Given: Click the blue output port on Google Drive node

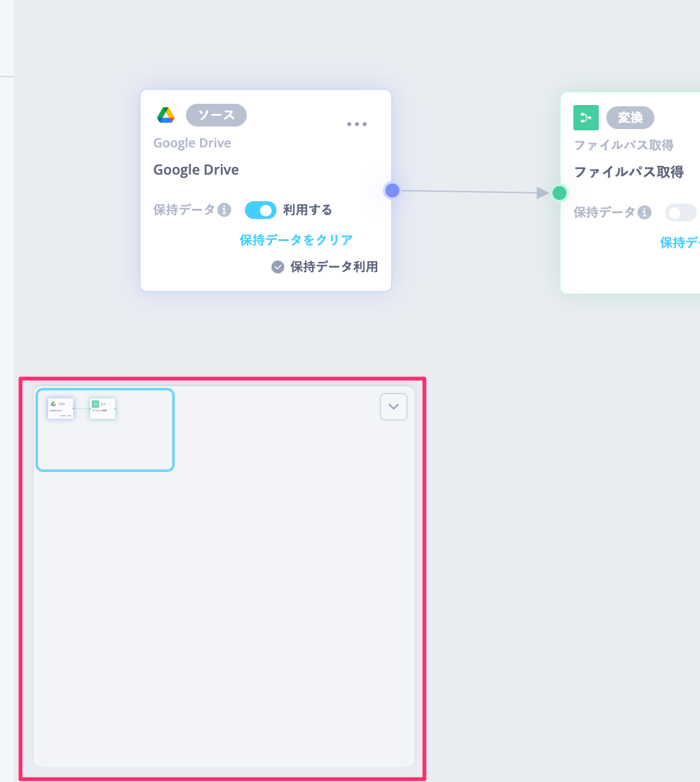Looking at the screenshot, I should (x=392, y=190).
